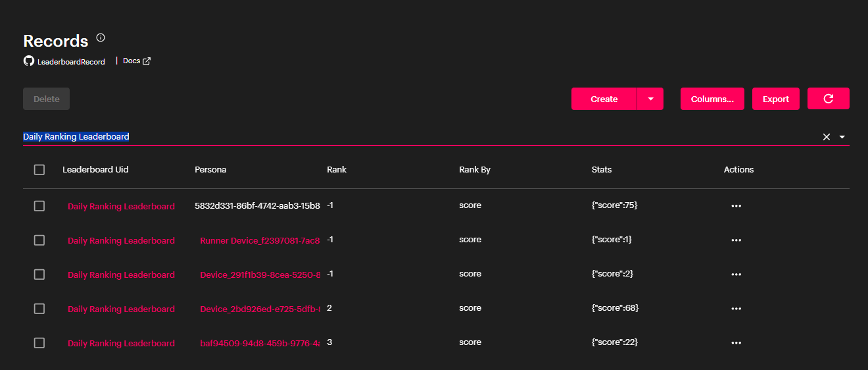Click the {"score":22} stats cell
The image size is (868, 370).
pyautogui.click(x=614, y=342)
